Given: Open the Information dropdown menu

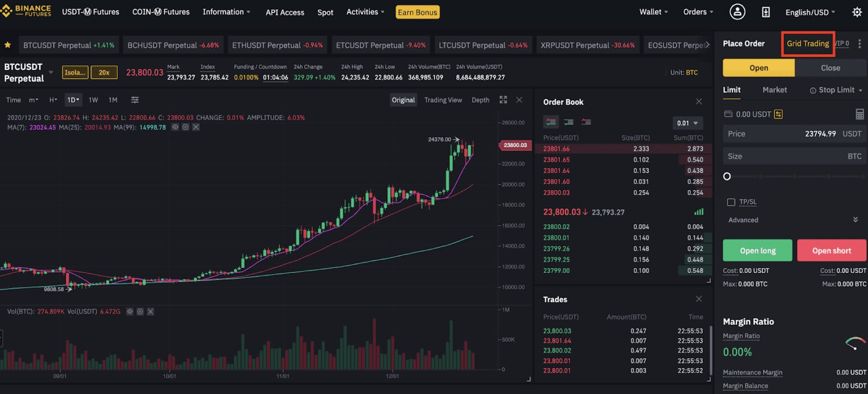Looking at the screenshot, I should click(226, 12).
